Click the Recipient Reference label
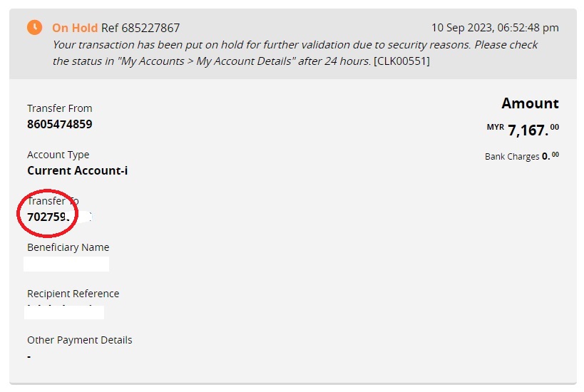Screen dimensions: 584x392 pos(73,294)
